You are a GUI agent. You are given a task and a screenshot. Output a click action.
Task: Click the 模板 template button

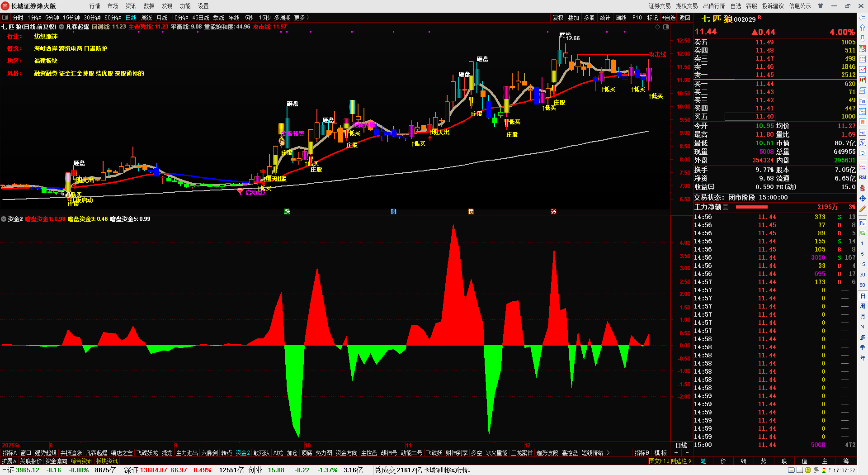[660, 453]
